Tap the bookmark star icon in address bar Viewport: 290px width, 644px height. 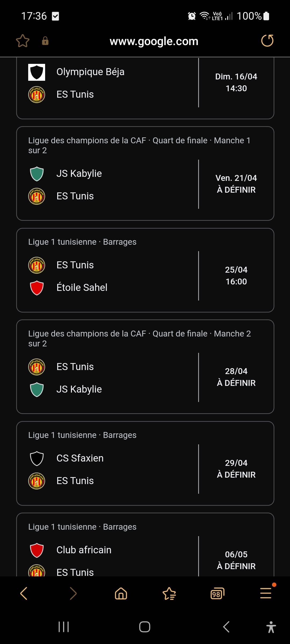pyautogui.click(x=23, y=41)
